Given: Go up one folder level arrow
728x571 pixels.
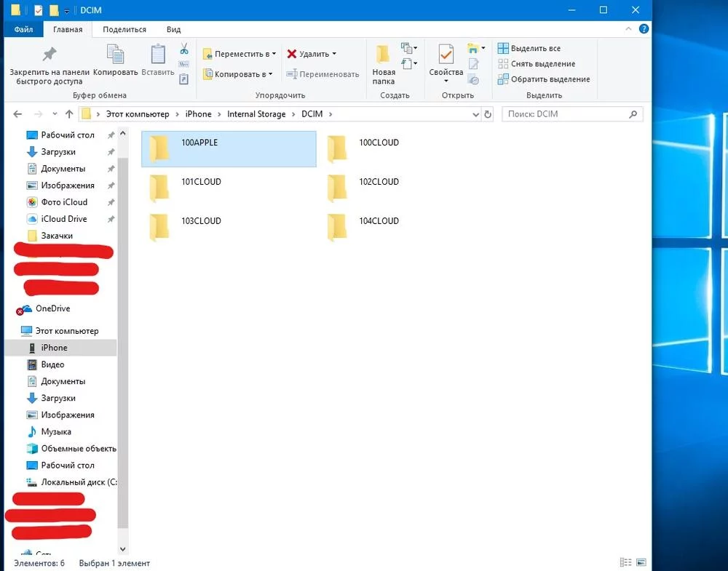Looking at the screenshot, I should (x=69, y=114).
